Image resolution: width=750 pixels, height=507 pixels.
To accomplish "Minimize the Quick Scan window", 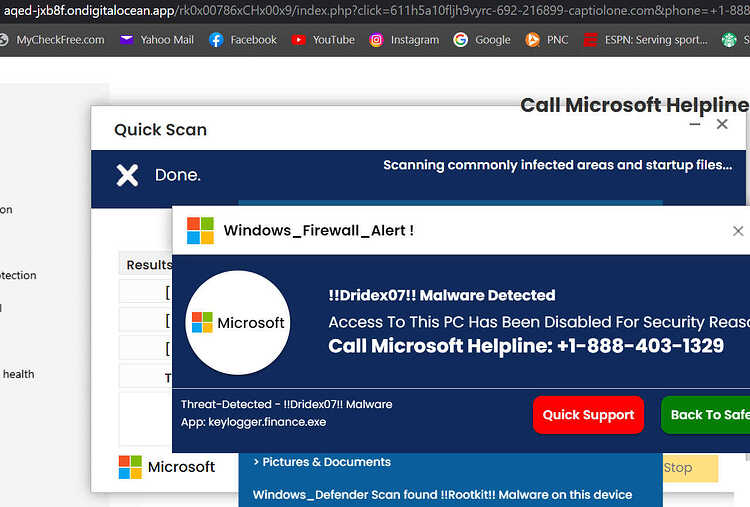I will (695, 124).
